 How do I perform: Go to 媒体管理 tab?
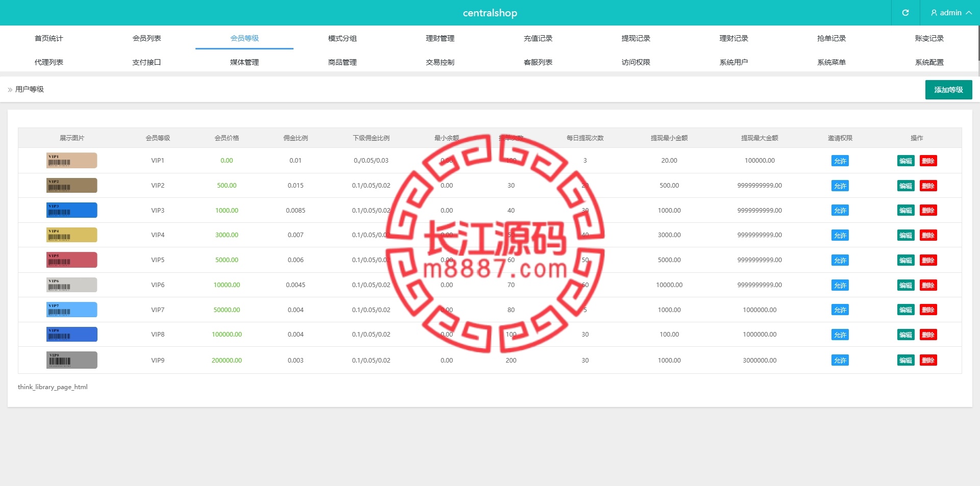coord(244,62)
